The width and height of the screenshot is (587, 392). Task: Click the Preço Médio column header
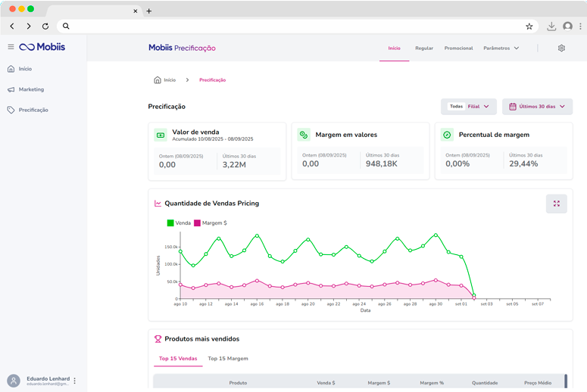[x=538, y=383]
